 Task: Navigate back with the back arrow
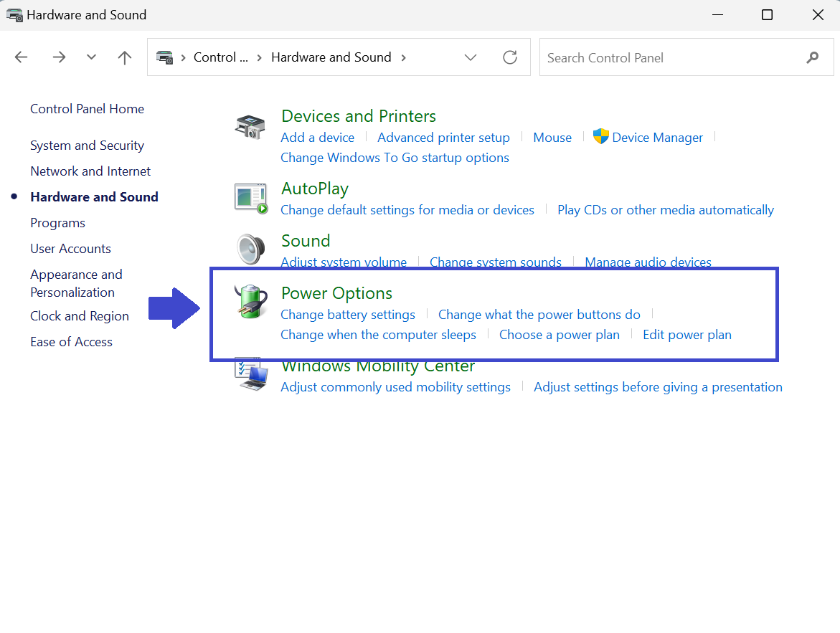22,57
